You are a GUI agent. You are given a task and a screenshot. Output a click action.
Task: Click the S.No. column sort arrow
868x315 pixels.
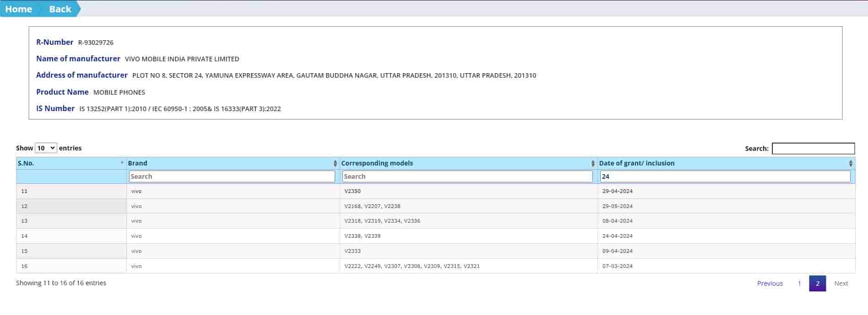tap(122, 163)
